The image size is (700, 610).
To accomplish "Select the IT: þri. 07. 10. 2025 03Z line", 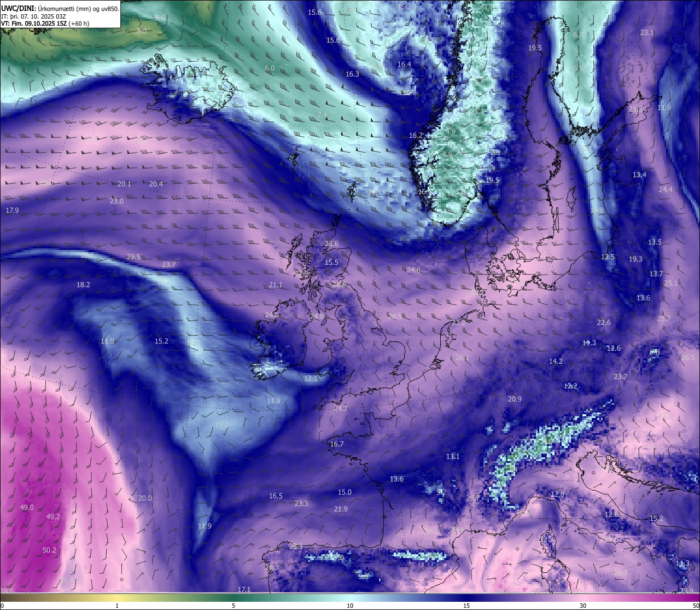I will (x=34, y=16).
